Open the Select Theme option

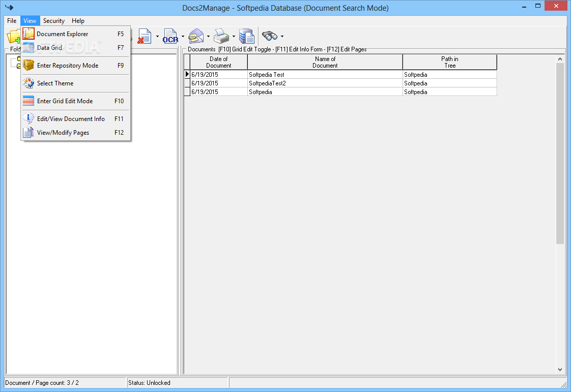[75, 83]
